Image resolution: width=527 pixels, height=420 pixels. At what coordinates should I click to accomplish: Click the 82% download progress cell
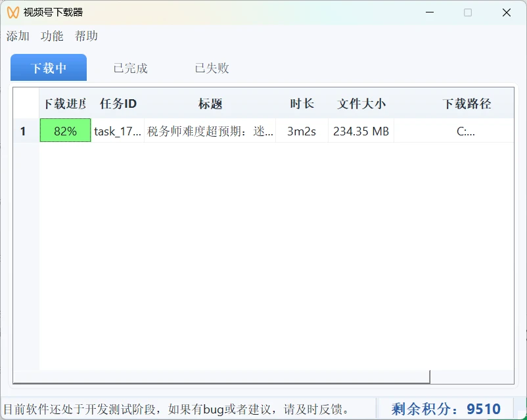(x=65, y=131)
